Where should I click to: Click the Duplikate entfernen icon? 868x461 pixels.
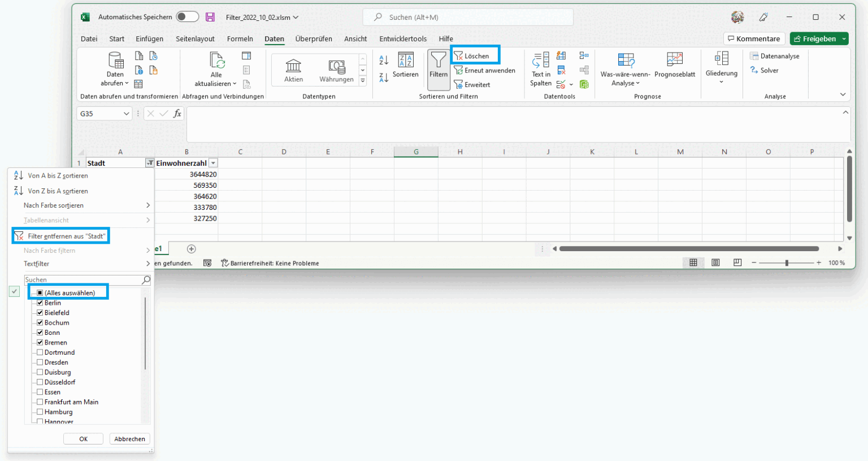pos(561,70)
